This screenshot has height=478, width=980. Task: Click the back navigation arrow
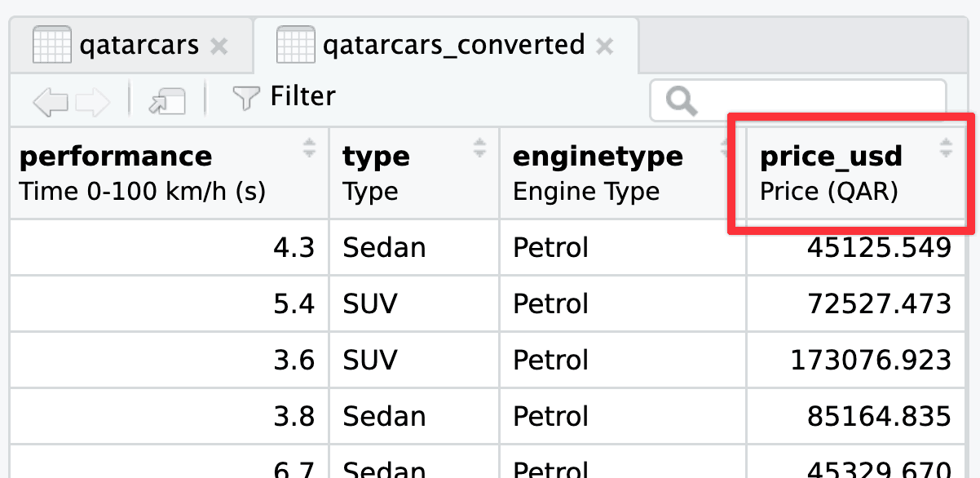[x=51, y=101]
